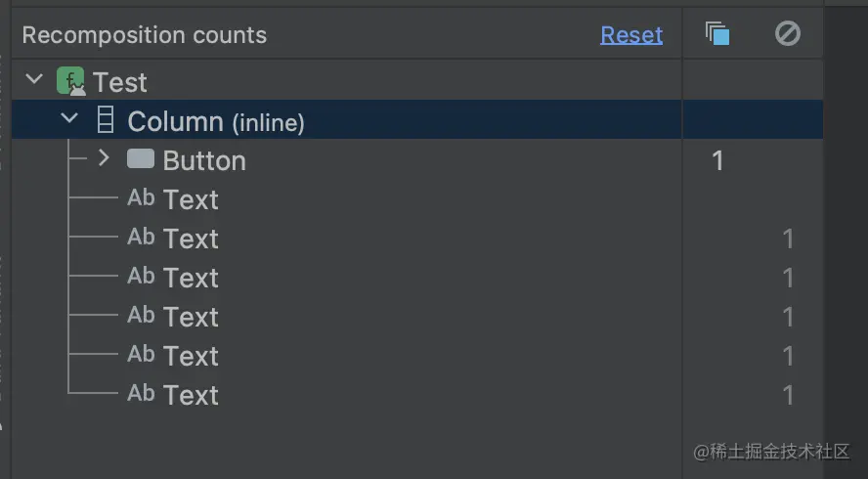The height and width of the screenshot is (479, 868).
Task: Click the skipped recompositions column header icon
Action: [787, 34]
